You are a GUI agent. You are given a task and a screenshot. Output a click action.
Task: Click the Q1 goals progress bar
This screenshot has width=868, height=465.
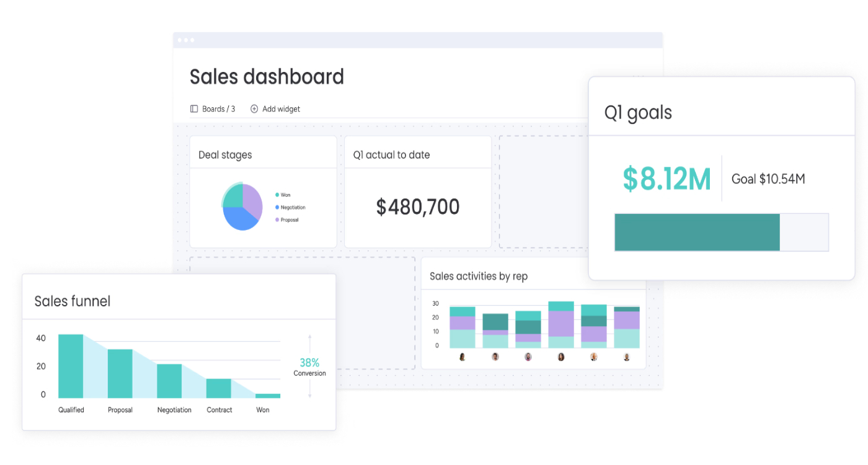point(721,232)
